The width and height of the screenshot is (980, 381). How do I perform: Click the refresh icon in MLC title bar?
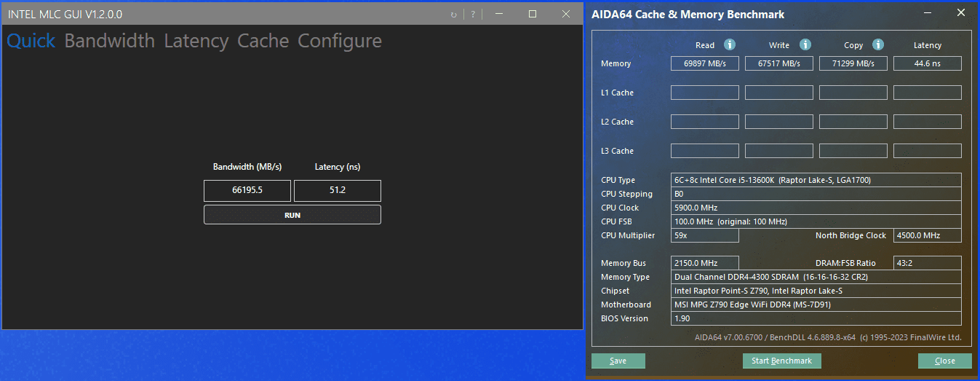coord(454,15)
